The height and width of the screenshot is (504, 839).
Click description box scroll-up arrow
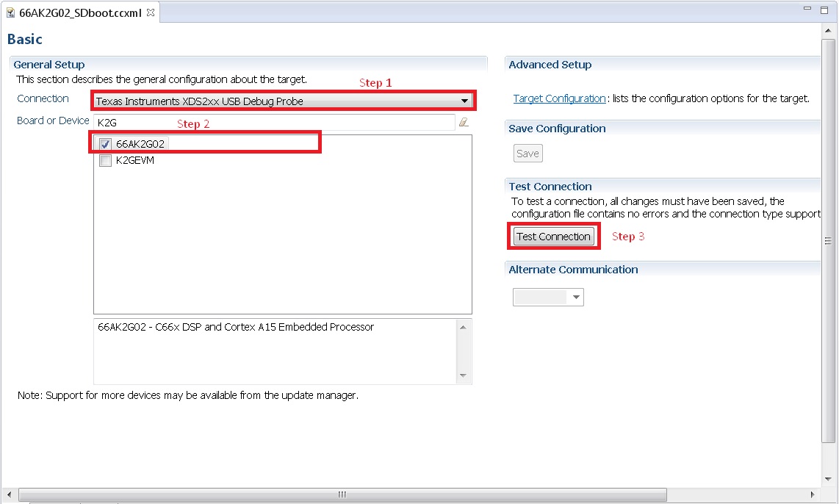(x=463, y=328)
